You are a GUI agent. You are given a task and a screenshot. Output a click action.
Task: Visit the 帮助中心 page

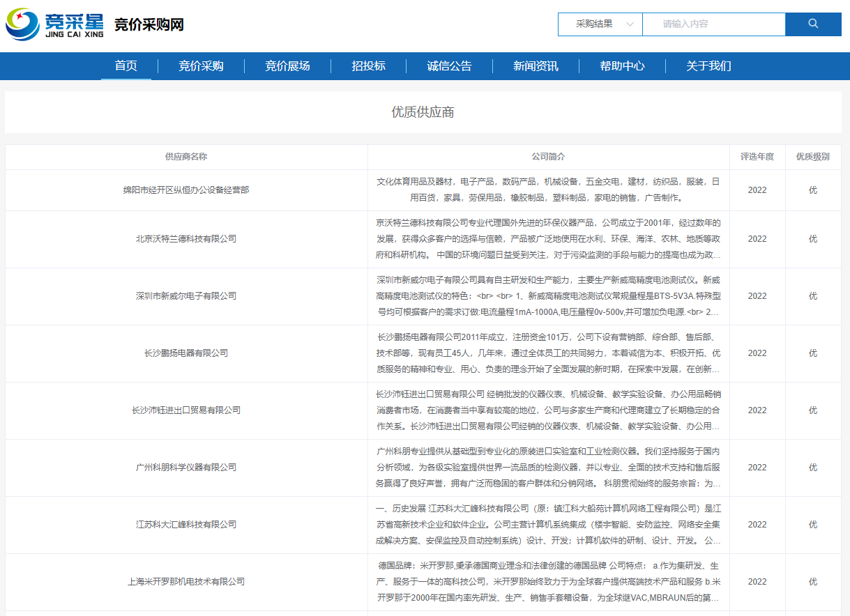coord(622,66)
